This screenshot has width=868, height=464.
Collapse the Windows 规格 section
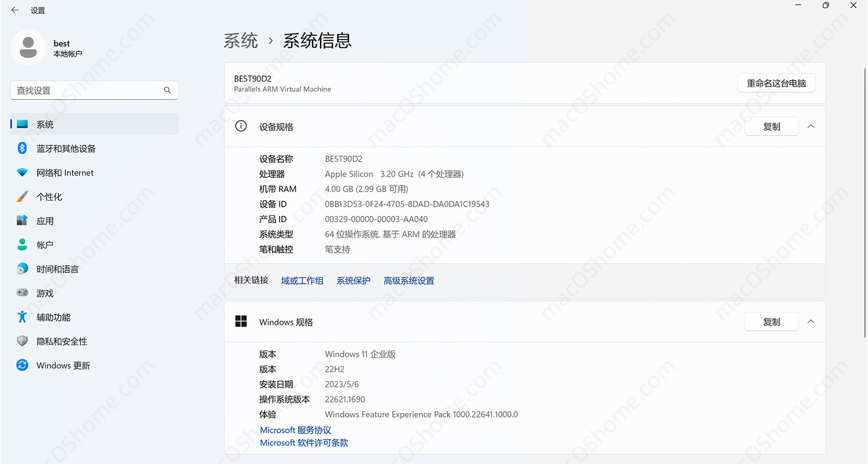810,321
